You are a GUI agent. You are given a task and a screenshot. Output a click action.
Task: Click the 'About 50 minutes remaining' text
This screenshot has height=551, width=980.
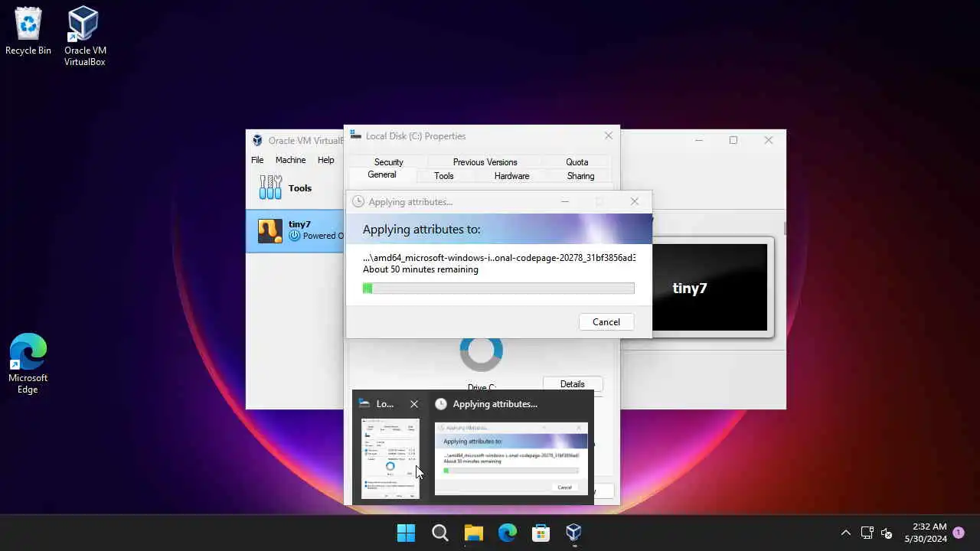click(x=420, y=269)
